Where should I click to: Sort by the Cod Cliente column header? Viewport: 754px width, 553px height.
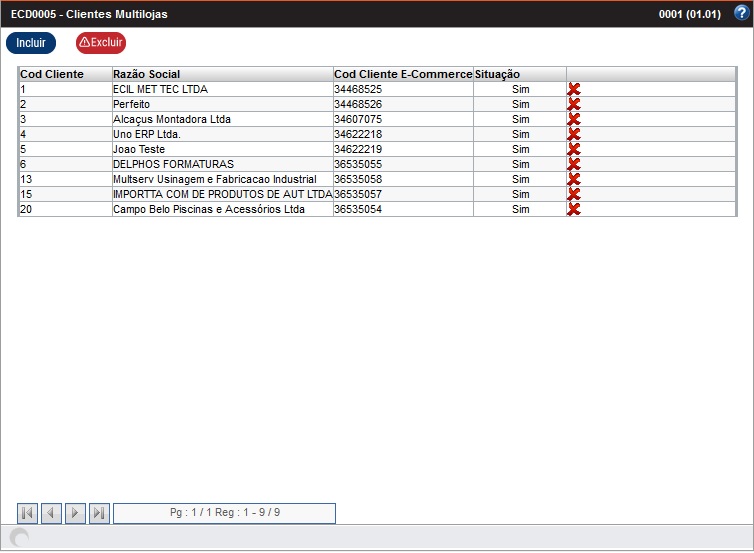tap(52, 74)
